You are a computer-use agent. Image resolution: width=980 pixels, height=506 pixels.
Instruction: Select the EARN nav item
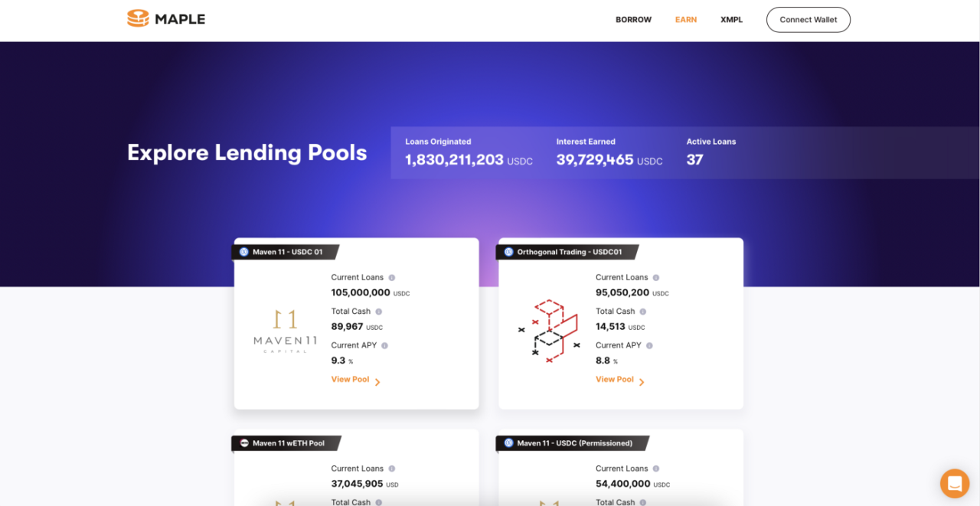click(686, 20)
